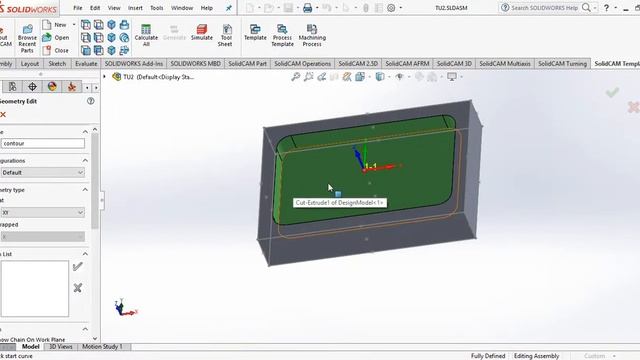
Task: Switch to Motion Study 1 tab
Action: click(x=102, y=347)
